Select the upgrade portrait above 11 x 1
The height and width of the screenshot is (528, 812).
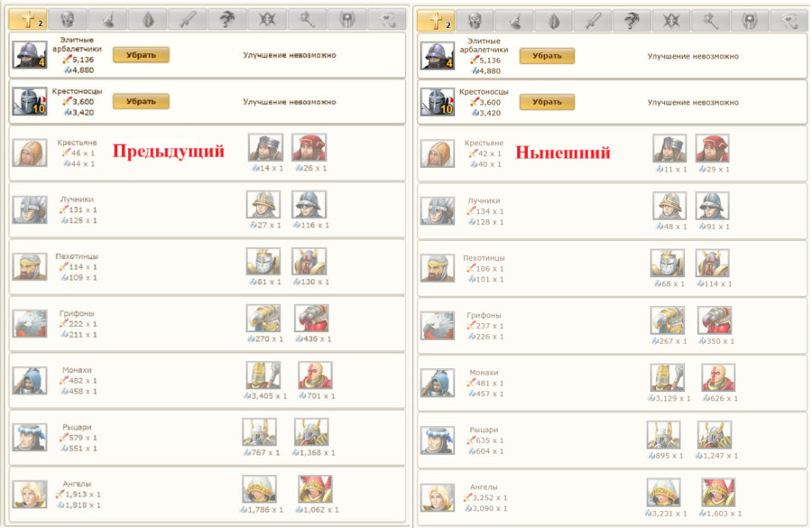coord(669,148)
